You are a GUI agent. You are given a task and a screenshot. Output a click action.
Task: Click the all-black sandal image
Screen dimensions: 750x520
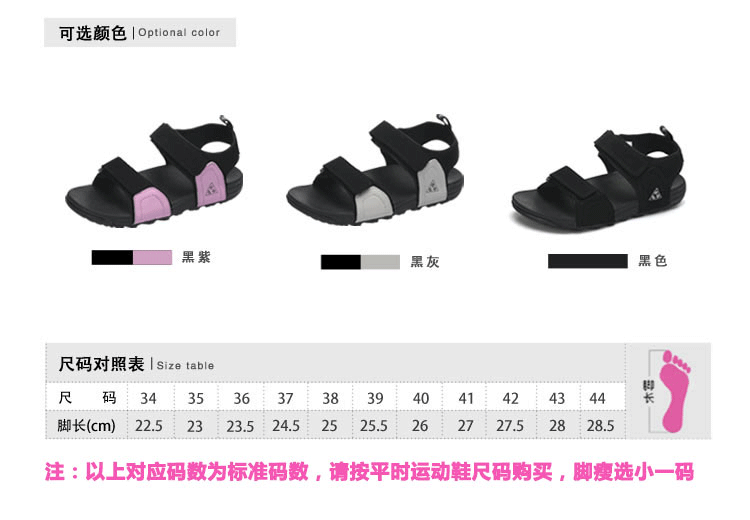[599, 179]
